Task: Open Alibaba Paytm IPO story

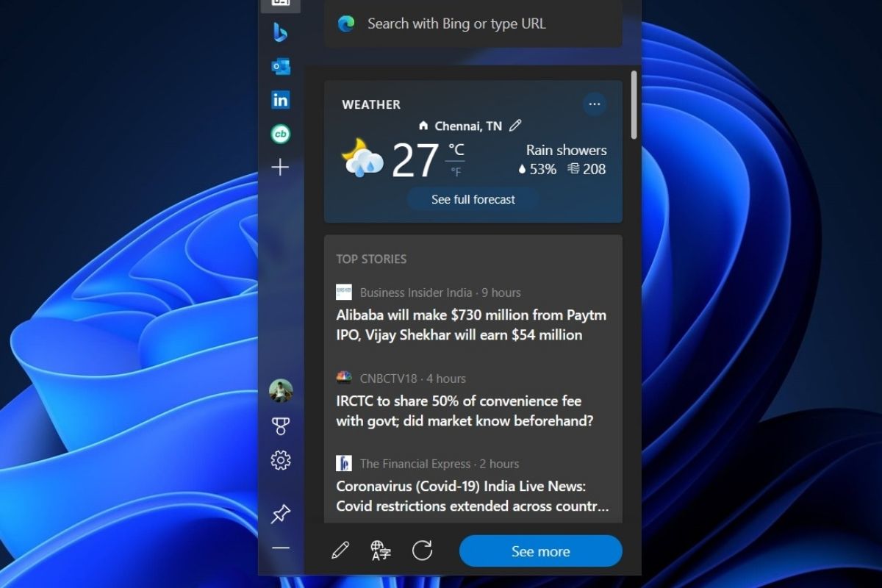Action: click(471, 325)
